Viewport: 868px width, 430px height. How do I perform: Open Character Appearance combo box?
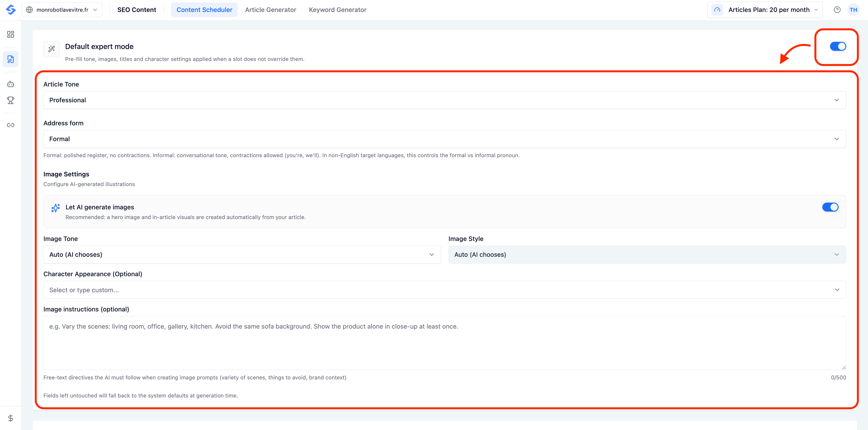[444, 290]
